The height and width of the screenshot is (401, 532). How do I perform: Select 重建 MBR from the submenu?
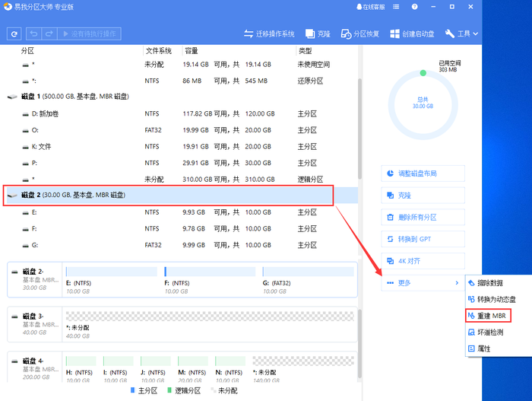click(491, 316)
